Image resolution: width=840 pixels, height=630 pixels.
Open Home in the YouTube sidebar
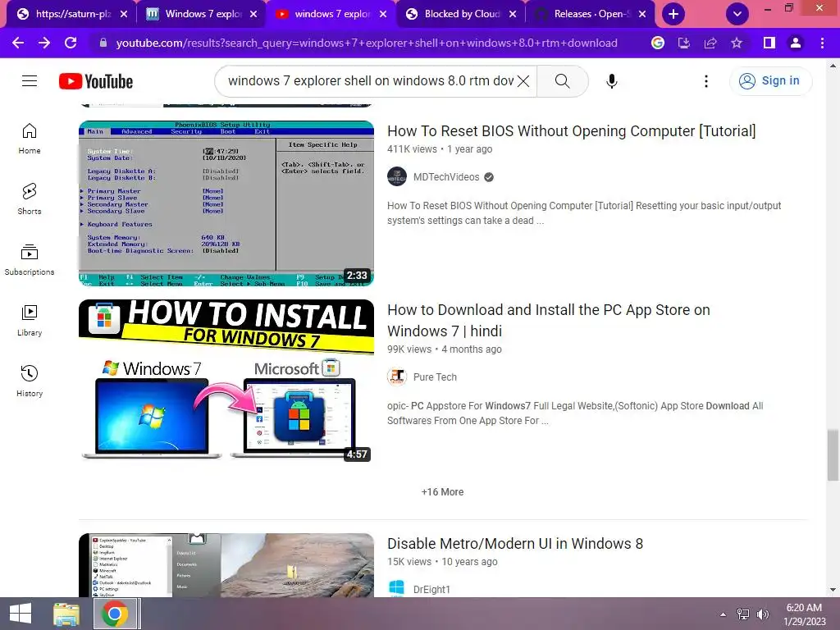click(30, 139)
